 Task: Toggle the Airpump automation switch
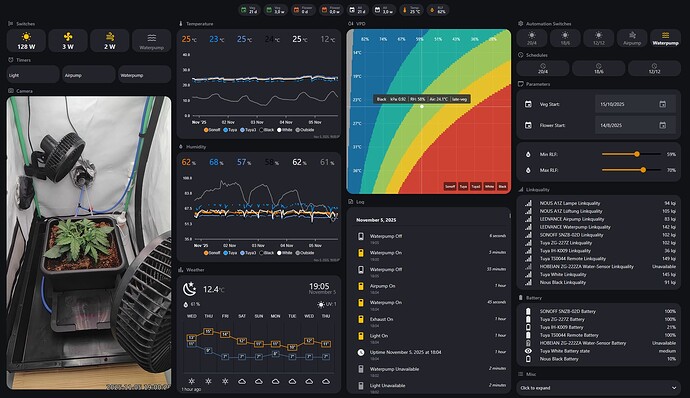click(632, 38)
